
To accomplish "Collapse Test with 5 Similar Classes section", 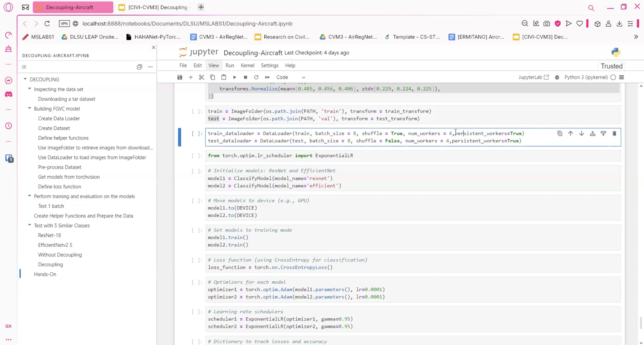I will coord(30,225).
